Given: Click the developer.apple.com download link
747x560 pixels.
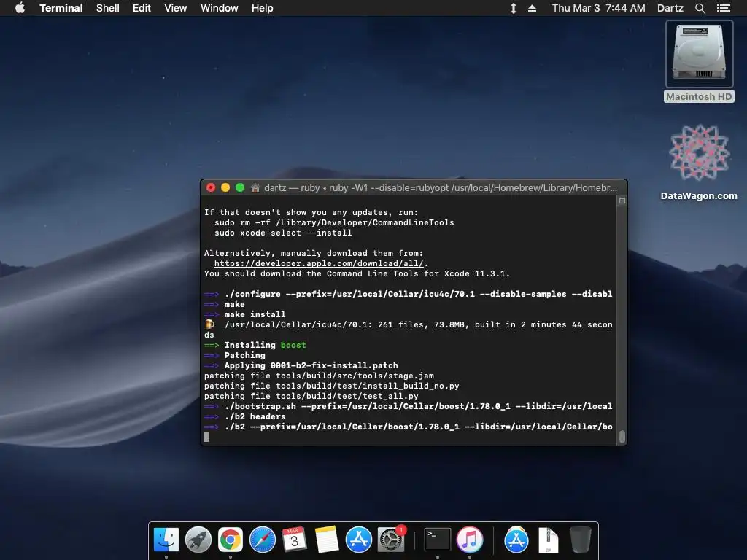Looking at the screenshot, I should 319,263.
